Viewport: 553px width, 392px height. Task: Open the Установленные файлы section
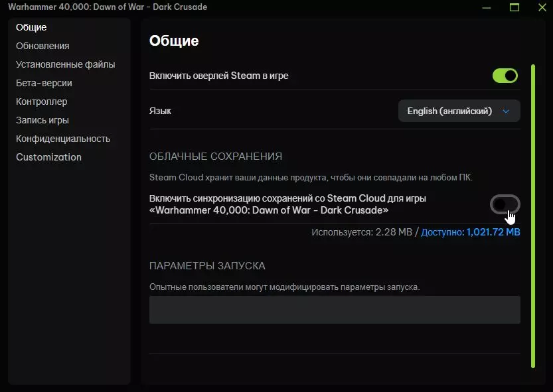(x=65, y=64)
